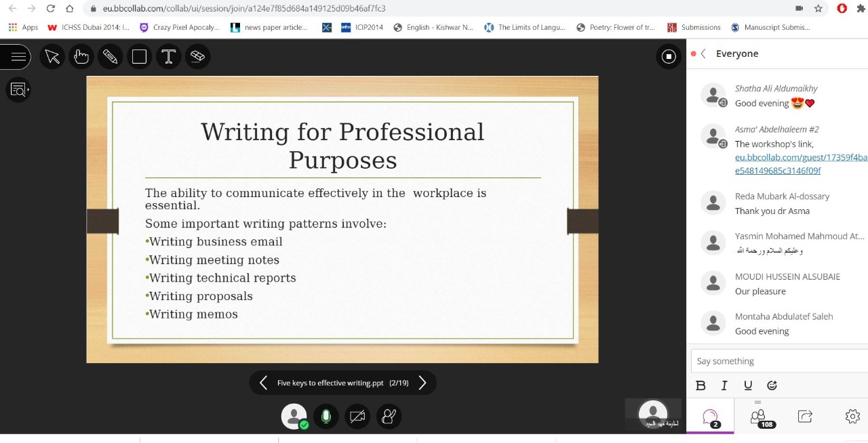Image resolution: width=868 pixels, height=443 pixels.
Task: Open the emoji picker in chat
Action: (772, 385)
